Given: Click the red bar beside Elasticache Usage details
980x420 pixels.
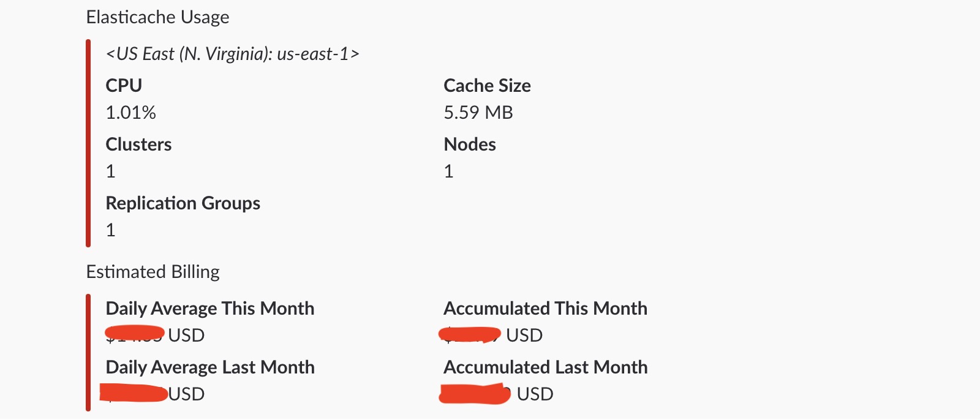Looking at the screenshot, I should (88, 143).
